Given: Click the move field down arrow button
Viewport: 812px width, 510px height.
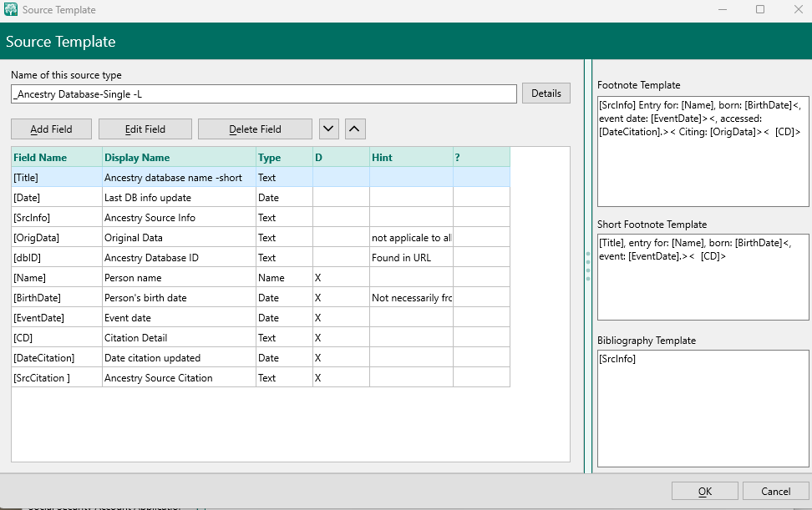Looking at the screenshot, I should coord(328,129).
